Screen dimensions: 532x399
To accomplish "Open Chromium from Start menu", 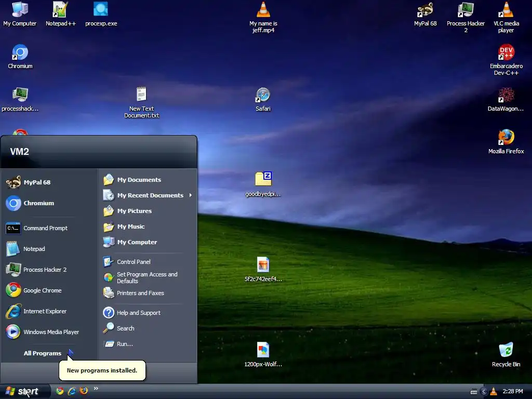I will click(x=49, y=203).
